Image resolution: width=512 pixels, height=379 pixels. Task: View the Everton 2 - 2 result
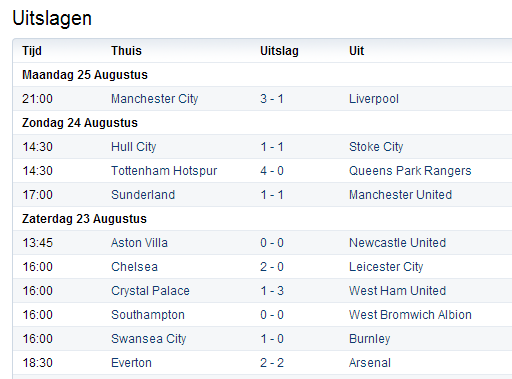tap(272, 363)
